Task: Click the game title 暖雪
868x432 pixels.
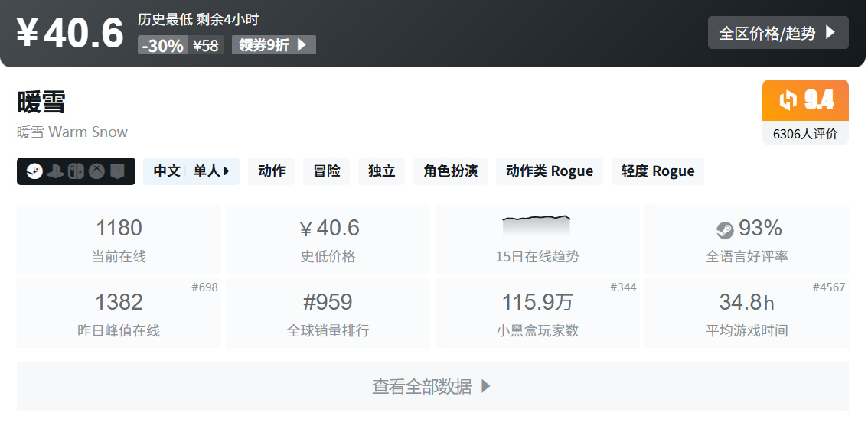Action: point(41,102)
